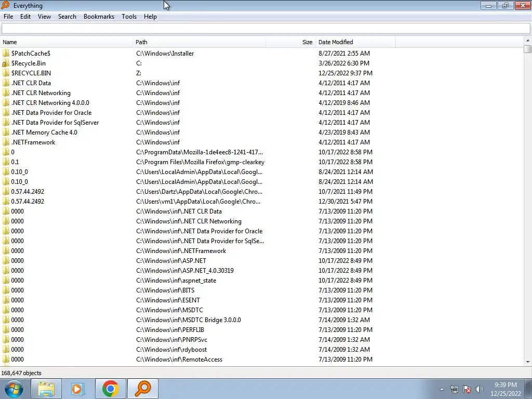Viewport: 532px width, 399px height.
Task: Select the $RECYCLE.BIN folder icon on Z:
Action: point(6,73)
